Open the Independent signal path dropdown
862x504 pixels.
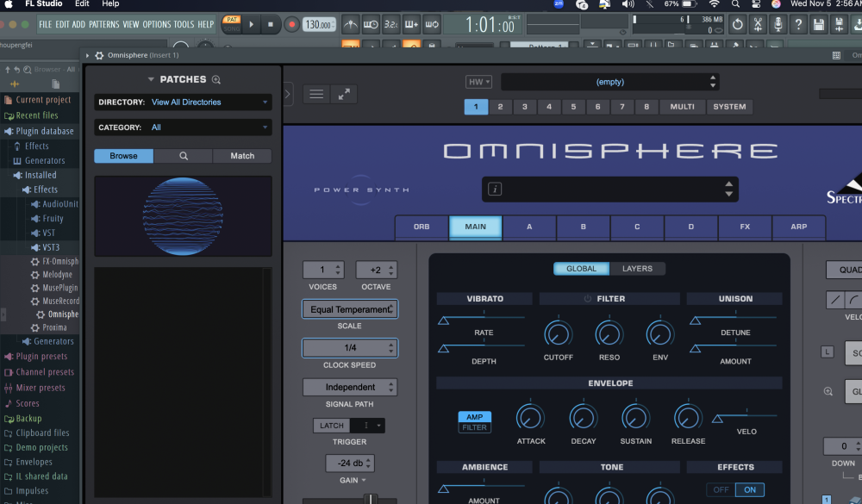click(x=349, y=388)
